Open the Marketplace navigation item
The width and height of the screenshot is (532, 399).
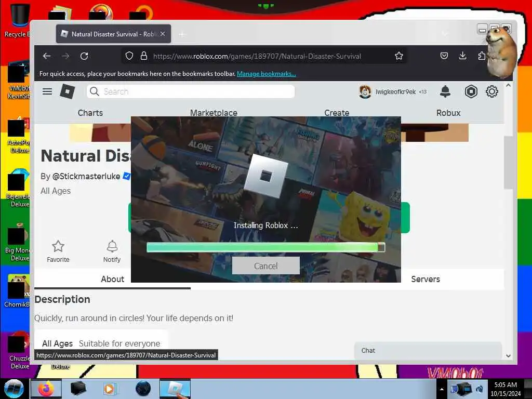[x=214, y=113]
